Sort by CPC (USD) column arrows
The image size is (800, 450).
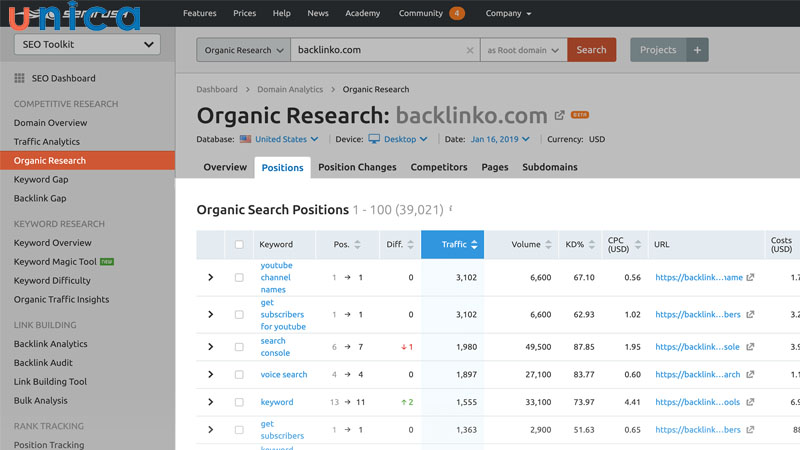(638, 244)
